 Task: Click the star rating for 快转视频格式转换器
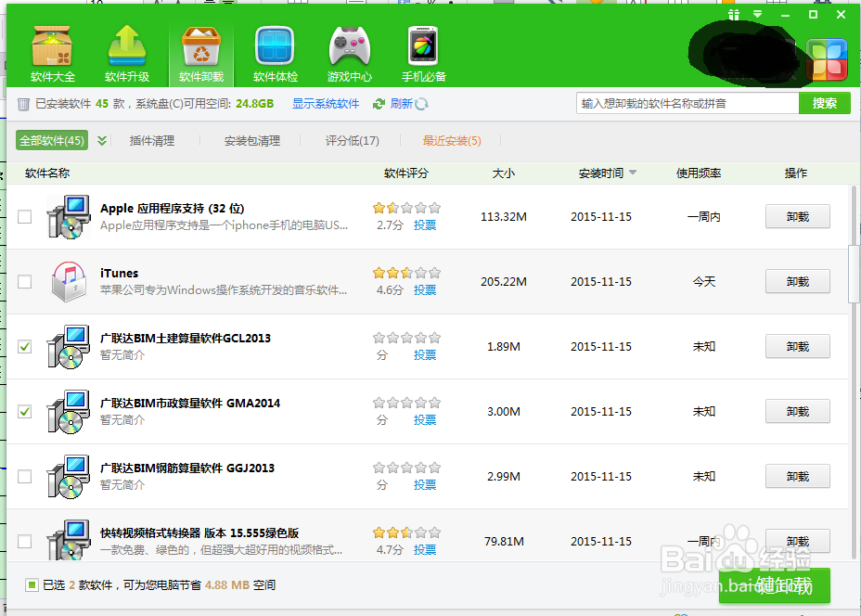406,533
